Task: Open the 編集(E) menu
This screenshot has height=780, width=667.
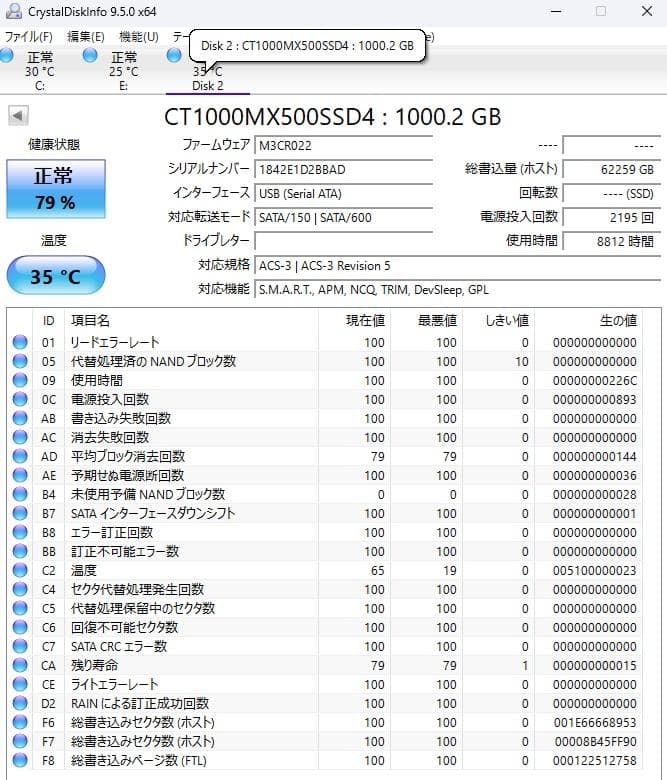Action: (86, 37)
